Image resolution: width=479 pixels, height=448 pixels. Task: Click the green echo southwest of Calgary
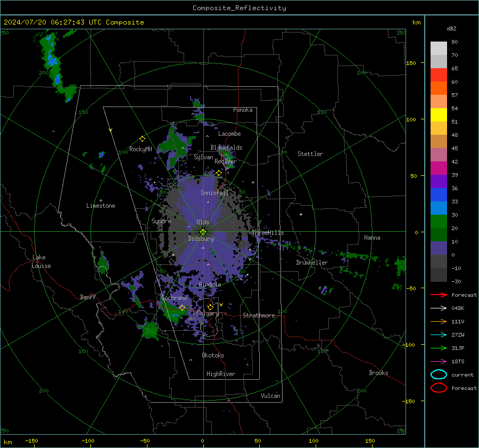coord(149,330)
